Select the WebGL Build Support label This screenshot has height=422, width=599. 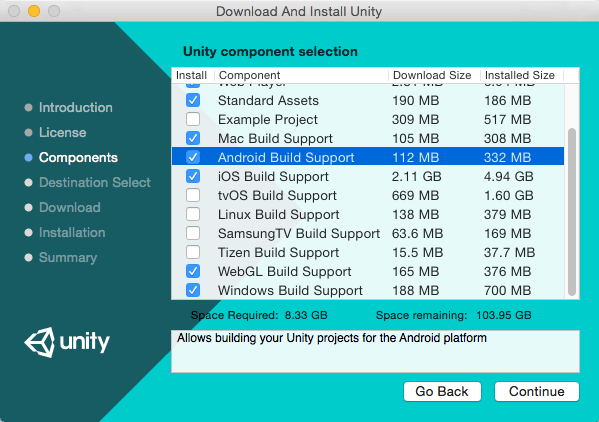click(285, 272)
